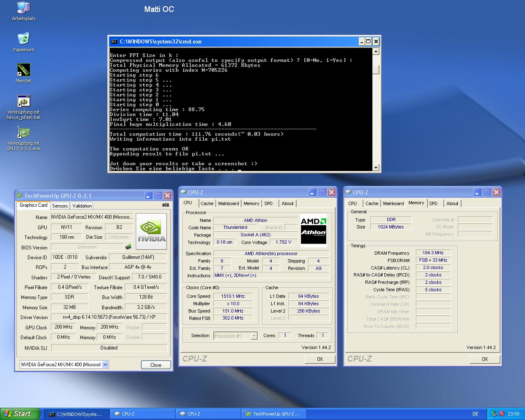Viewport: 525px width, 420px height.
Task: Select the second CPU-Z taskbar button
Action: [x=208, y=414]
